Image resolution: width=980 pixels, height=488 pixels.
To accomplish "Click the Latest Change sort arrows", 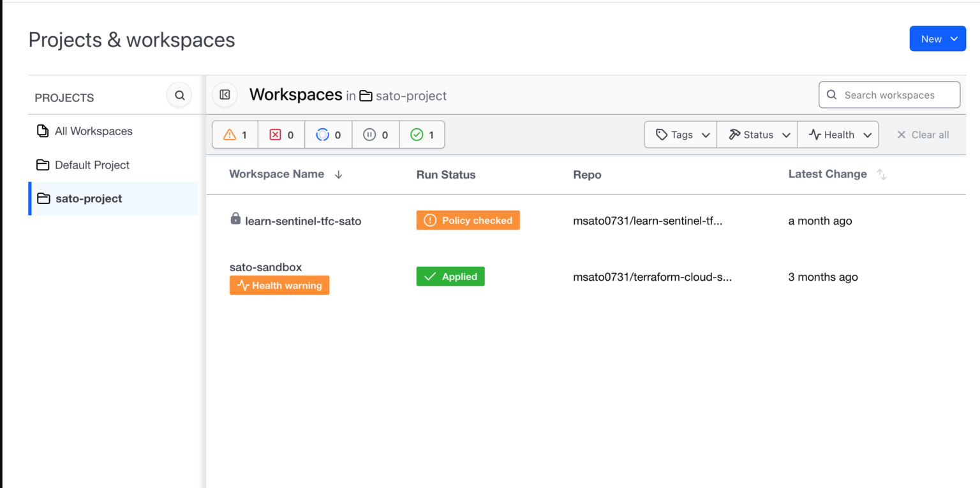I will 882,174.
